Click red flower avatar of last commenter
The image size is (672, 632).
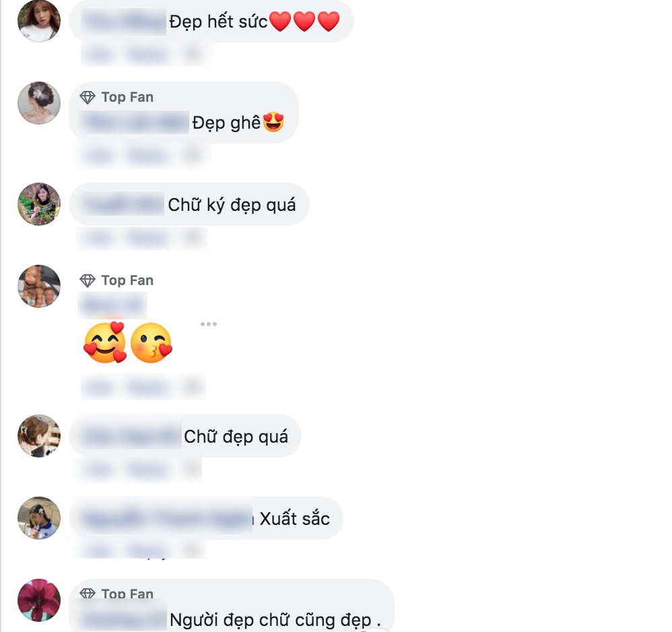click(x=39, y=600)
